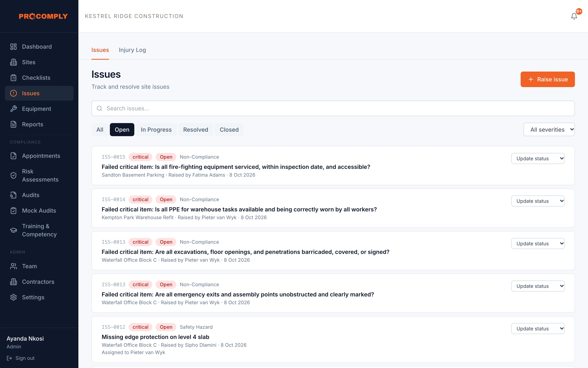Open Missing edge protection on level 4 slab

pos(155,337)
